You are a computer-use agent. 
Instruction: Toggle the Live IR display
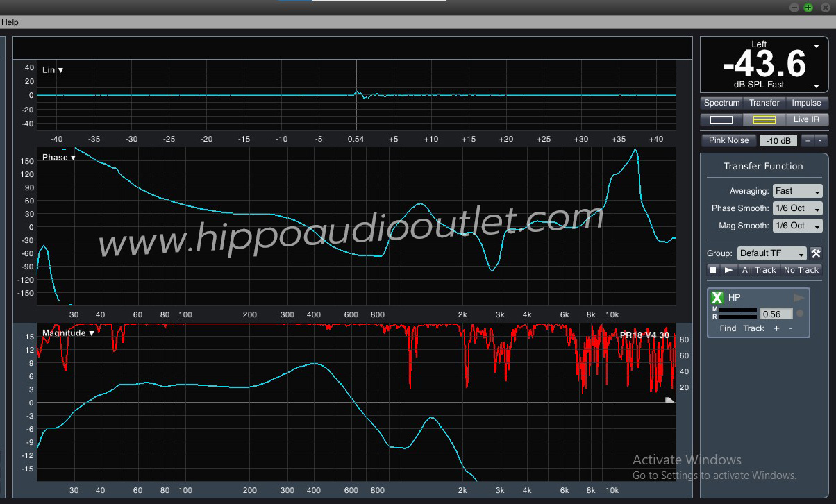coord(806,119)
